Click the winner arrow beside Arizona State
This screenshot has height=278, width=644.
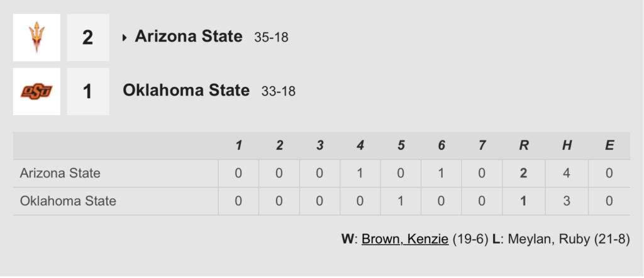coord(125,38)
